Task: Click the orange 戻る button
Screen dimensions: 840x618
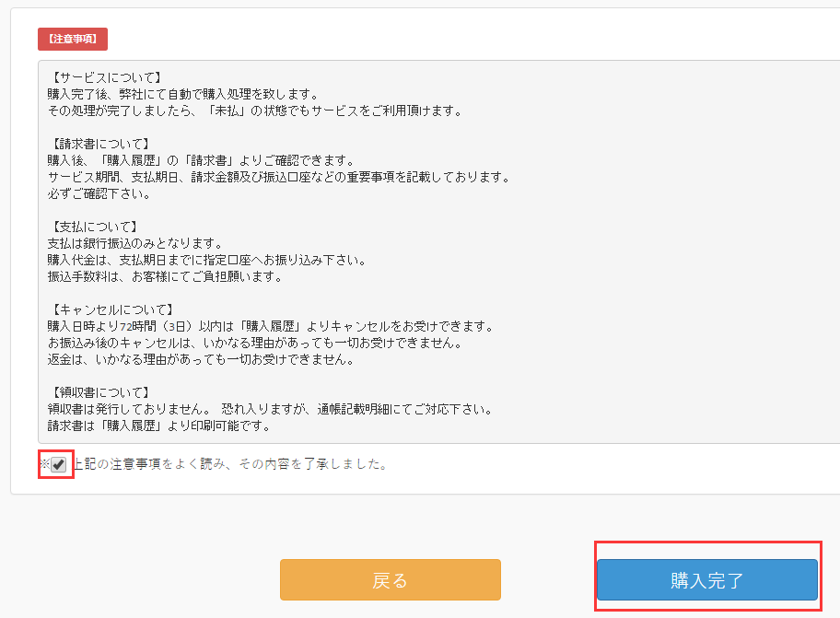Action: pos(390,580)
